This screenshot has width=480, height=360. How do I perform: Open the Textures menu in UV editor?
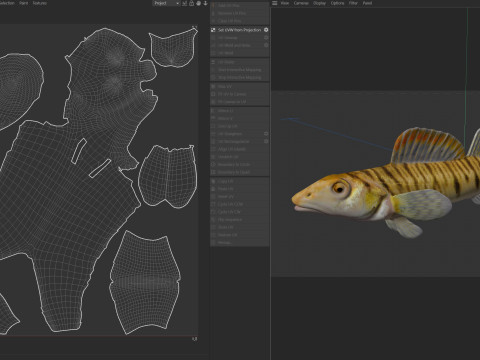click(40, 3)
